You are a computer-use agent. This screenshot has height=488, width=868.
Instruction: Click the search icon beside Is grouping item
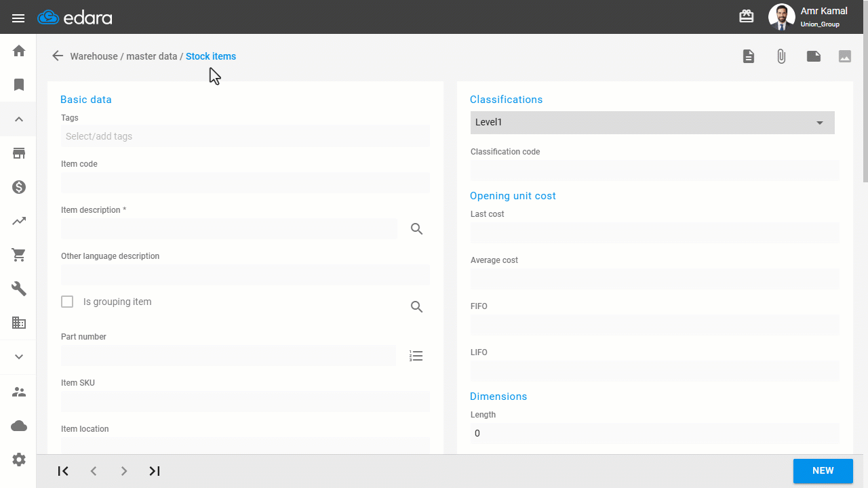click(417, 307)
